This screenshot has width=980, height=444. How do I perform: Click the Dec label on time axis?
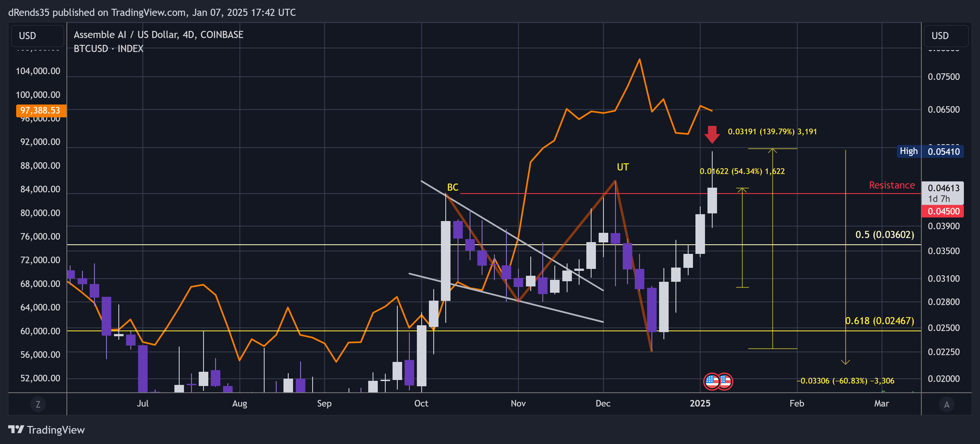[603, 403]
